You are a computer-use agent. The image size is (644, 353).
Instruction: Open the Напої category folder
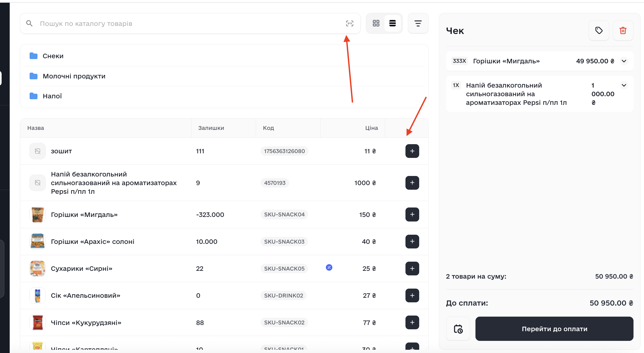click(x=52, y=96)
